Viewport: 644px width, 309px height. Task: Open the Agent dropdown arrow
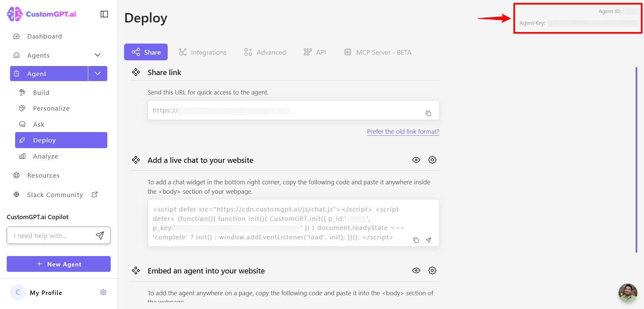click(x=98, y=74)
